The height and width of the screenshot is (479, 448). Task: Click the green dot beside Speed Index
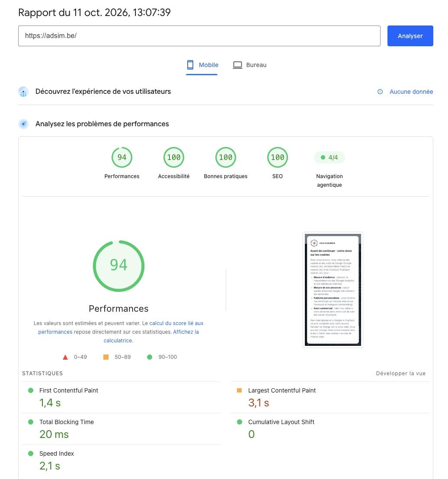point(31,453)
